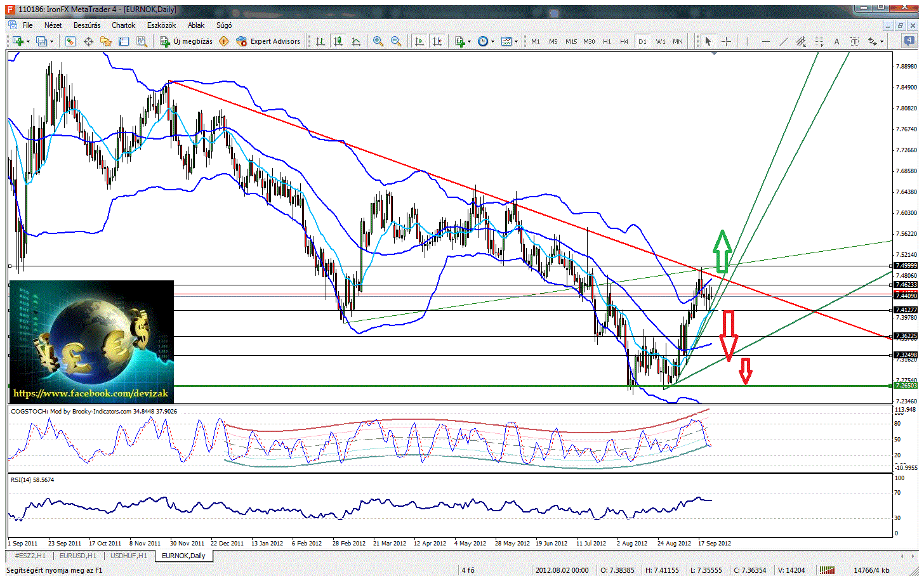Expand the new chart dropdown arrow
Screen dimensions: 924x581
28,42
